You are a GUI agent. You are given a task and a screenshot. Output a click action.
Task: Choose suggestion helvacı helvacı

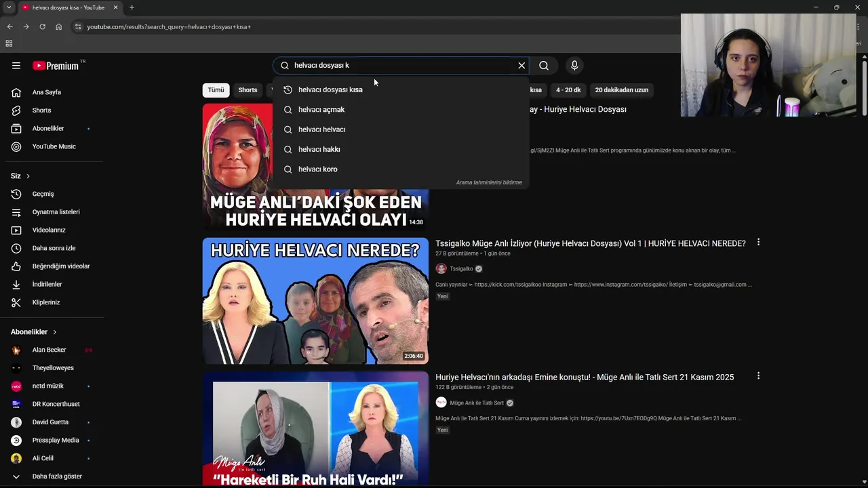click(x=400, y=129)
